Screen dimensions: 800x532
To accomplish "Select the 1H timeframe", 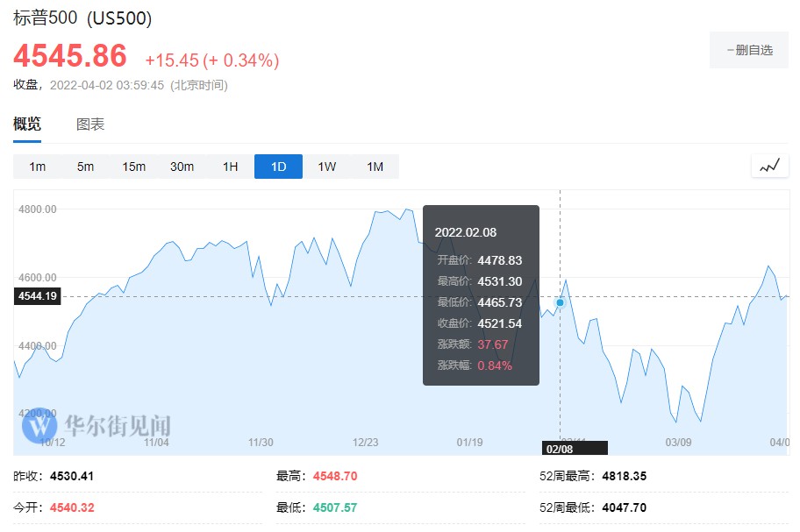I will [x=230, y=167].
